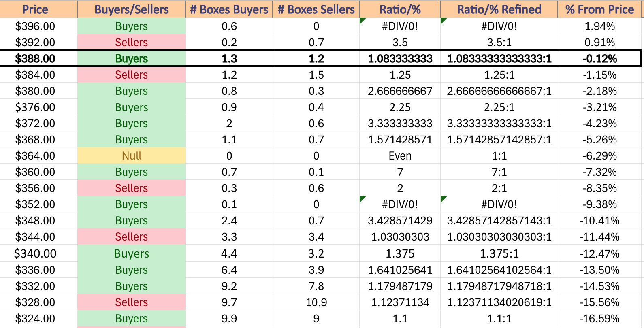
Task: Click the $348.00 price cell
Action: (x=38, y=221)
